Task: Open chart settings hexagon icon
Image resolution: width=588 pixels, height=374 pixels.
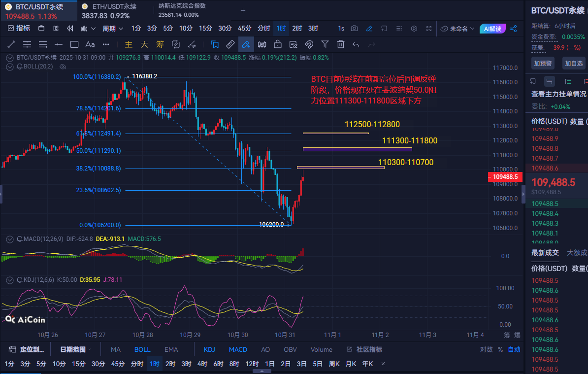Action: [x=414, y=29]
